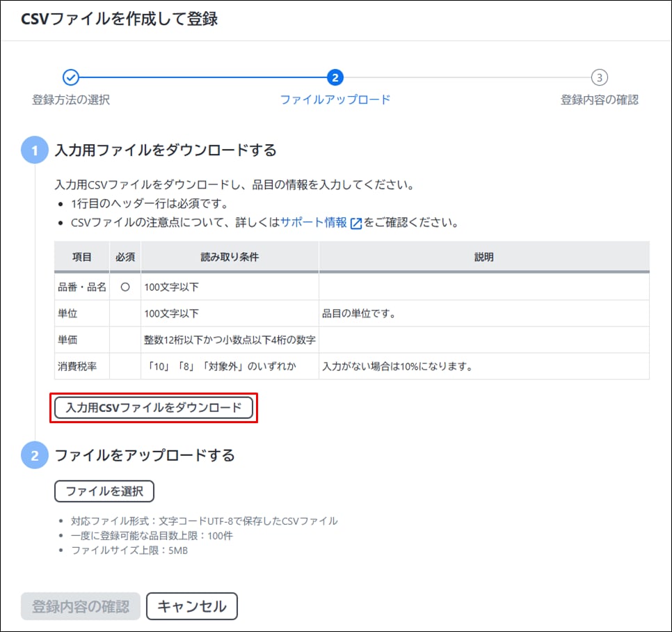The height and width of the screenshot is (632, 672).
Task: Select the ファイルアップロード step label
Action: pyautogui.click(x=335, y=100)
